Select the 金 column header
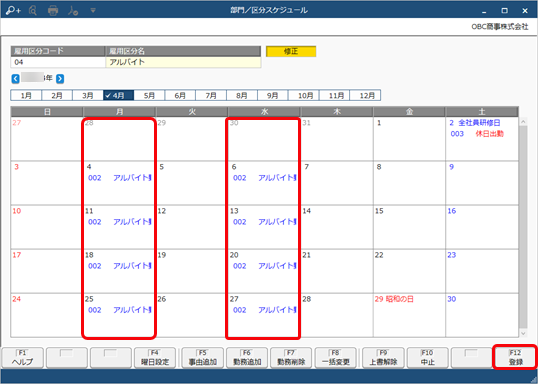This screenshot has height=384, width=538. click(x=409, y=112)
